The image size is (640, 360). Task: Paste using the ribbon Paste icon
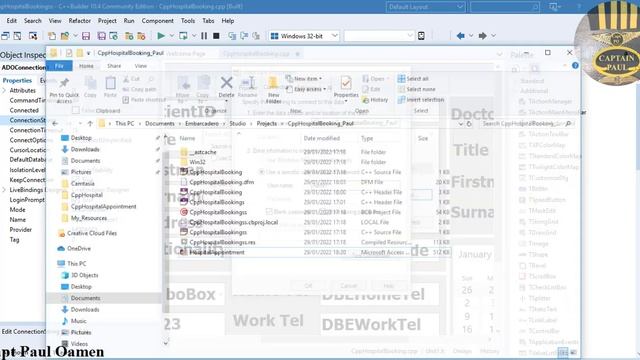coord(110,88)
